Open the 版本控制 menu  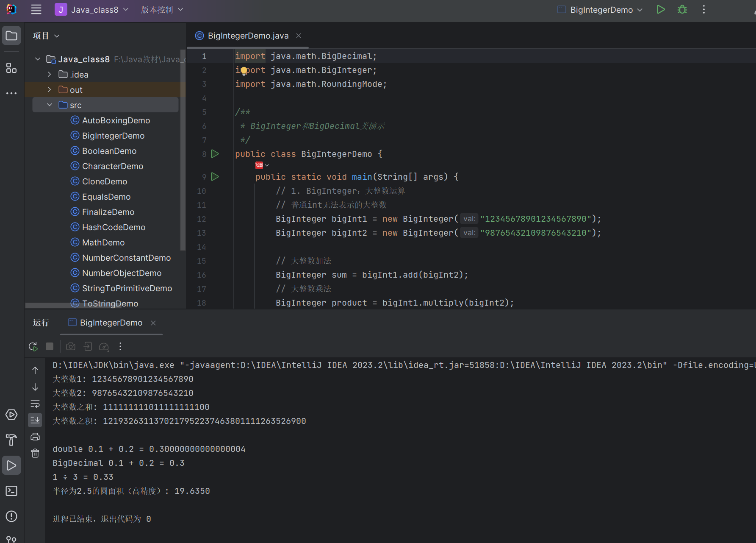[162, 10]
